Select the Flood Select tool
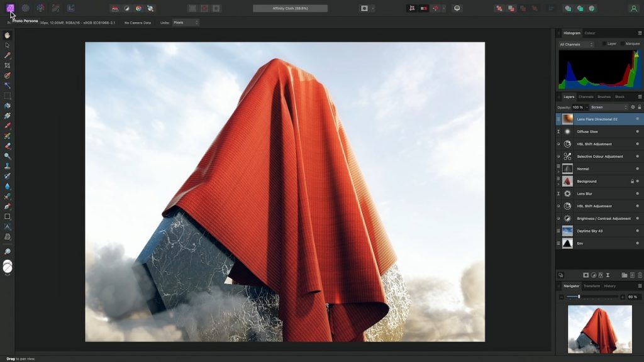 tap(8, 85)
